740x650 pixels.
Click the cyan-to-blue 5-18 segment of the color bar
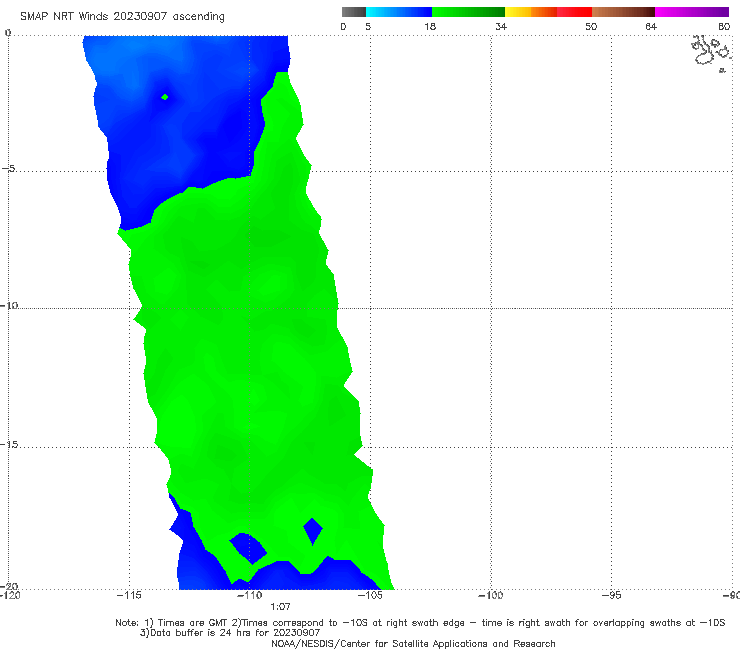pos(399,12)
